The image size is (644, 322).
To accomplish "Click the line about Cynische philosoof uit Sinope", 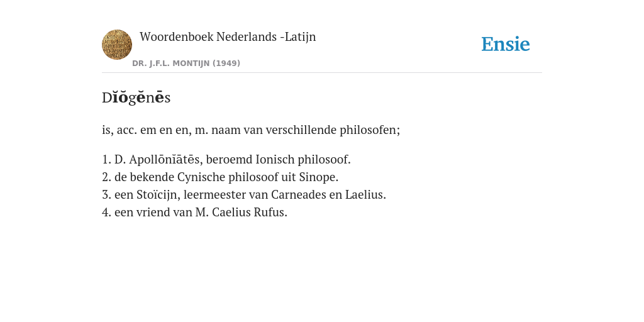I will tap(220, 177).
